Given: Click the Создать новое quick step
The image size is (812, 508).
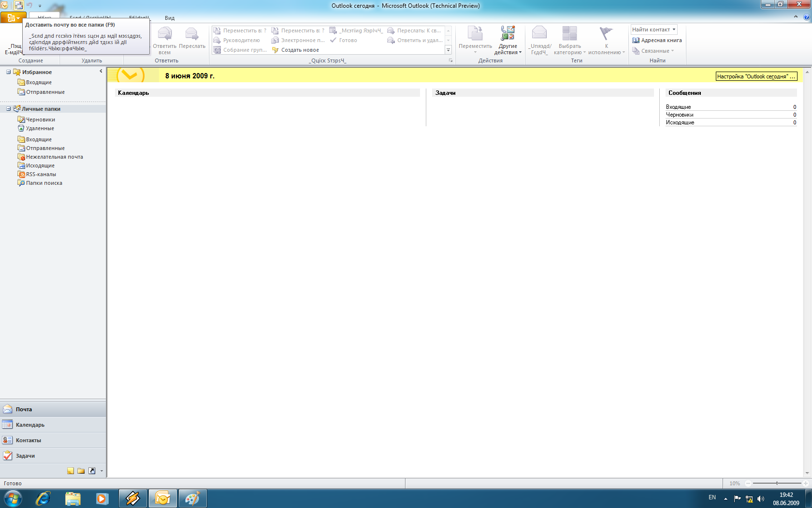Looking at the screenshot, I should (x=295, y=50).
